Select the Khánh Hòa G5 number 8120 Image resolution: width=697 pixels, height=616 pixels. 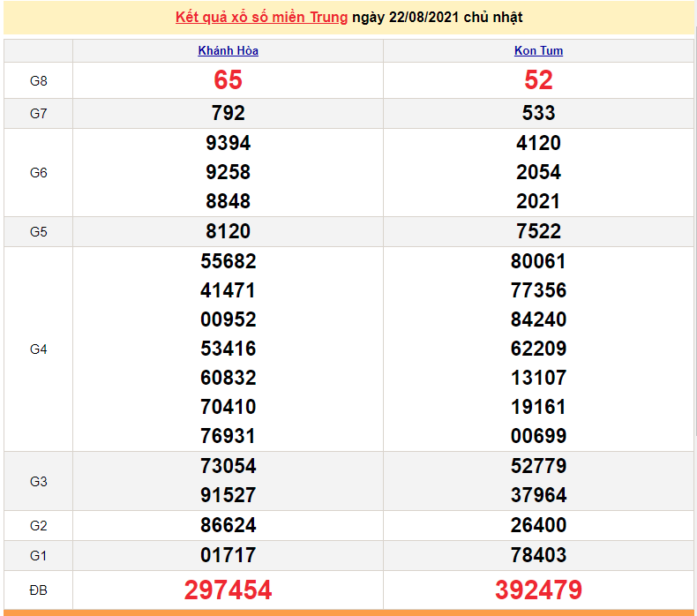point(228,231)
